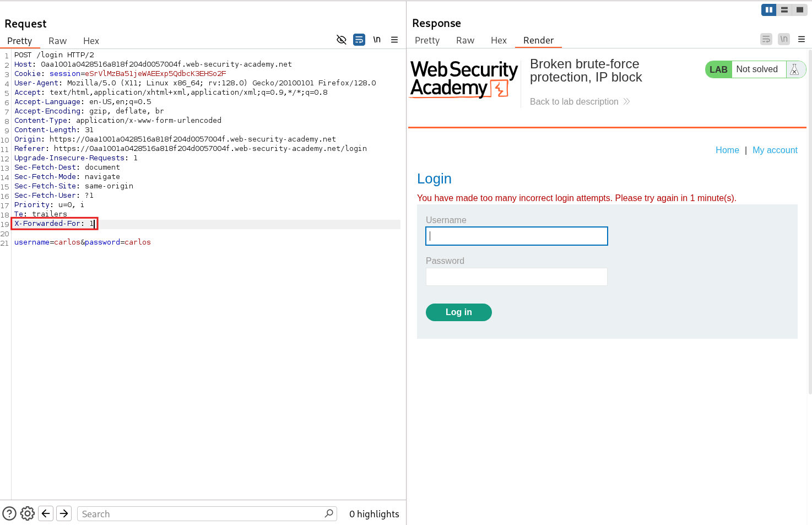Image resolution: width=812 pixels, height=525 pixels.
Task: Click the magnifying glass in the search bar
Action: (x=329, y=513)
